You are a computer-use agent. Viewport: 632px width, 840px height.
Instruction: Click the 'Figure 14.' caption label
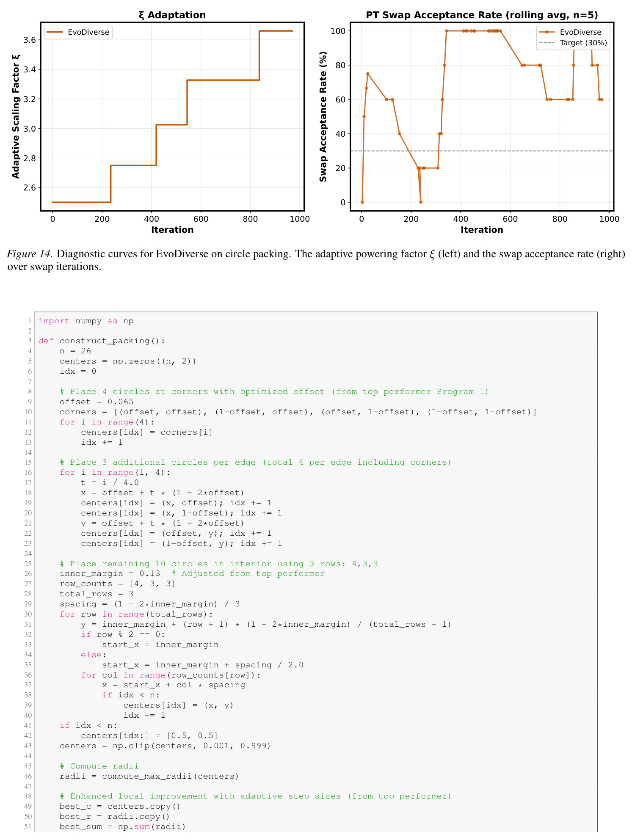[x=30, y=254]
